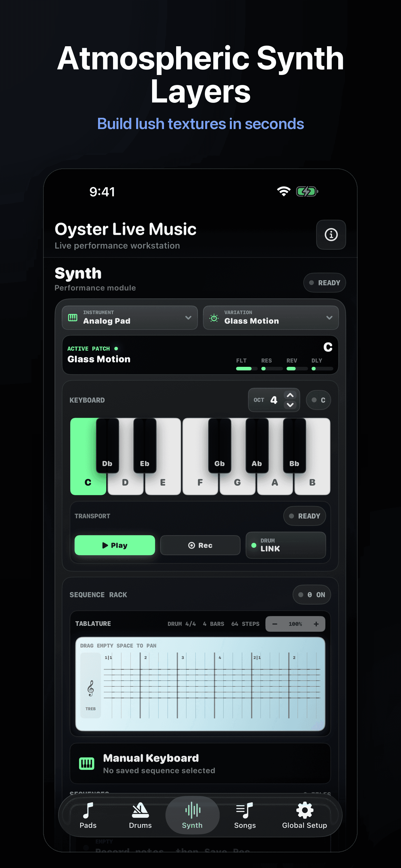Play the Gb black key
The height and width of the screenshot is (868, 401).
tap(220, 446)
